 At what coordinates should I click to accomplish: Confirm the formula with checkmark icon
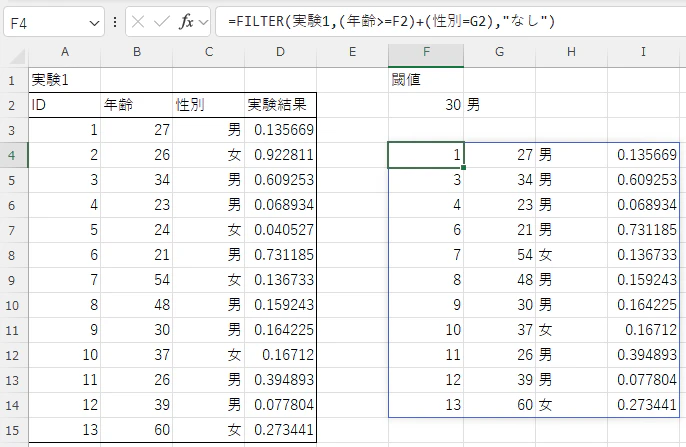point(162,22)
